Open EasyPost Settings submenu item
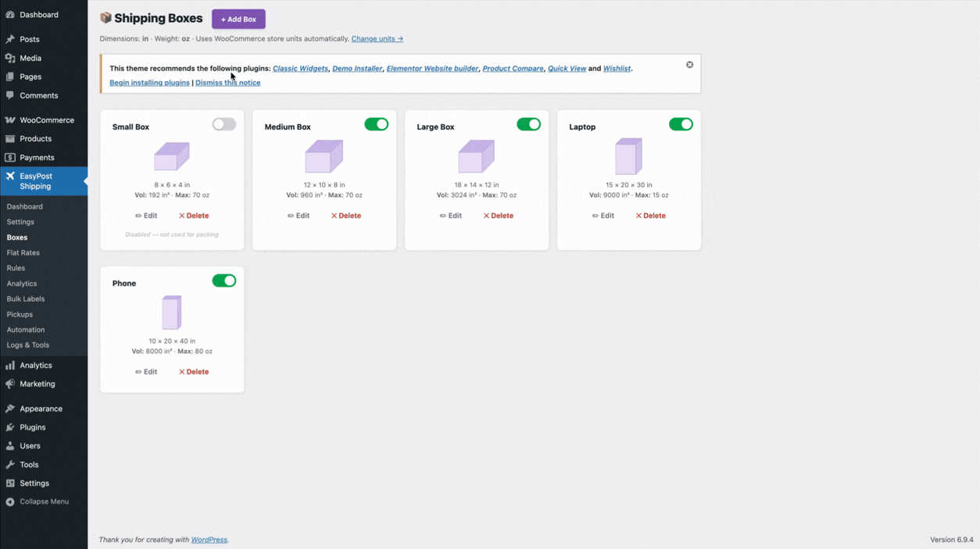Image resolution: width=980 pixels, height=549 pixels. pos(20,222)
